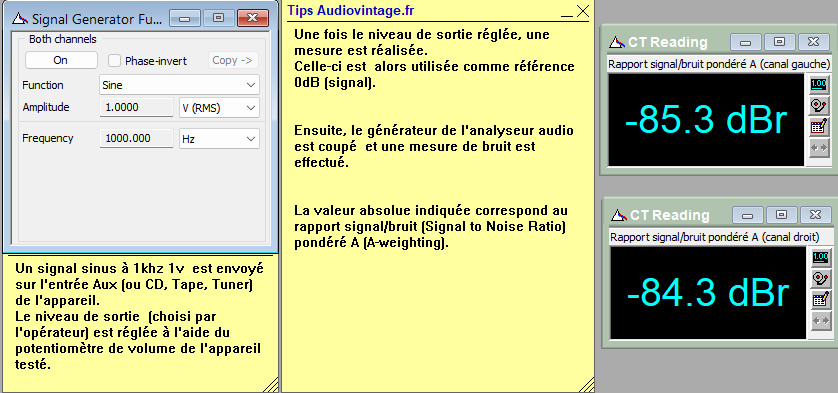Click the 'Amplitude' label in Signal Generator
The image size is (838, 393).
(x=46, y=107)
